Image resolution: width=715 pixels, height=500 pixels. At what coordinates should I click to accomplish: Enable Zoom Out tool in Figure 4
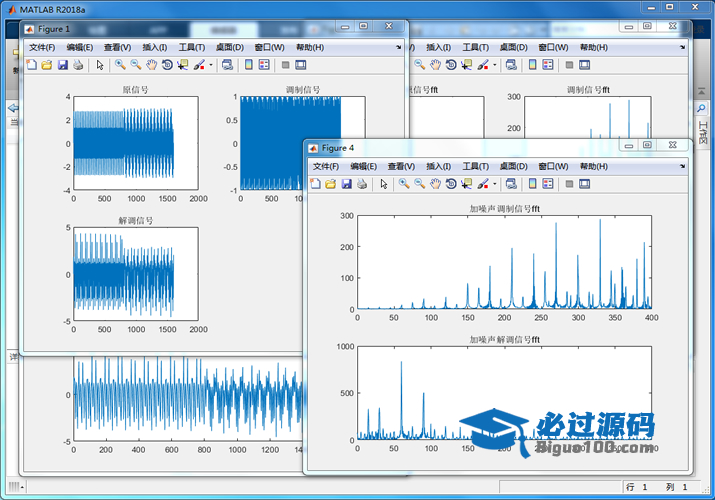click(420, 184)
